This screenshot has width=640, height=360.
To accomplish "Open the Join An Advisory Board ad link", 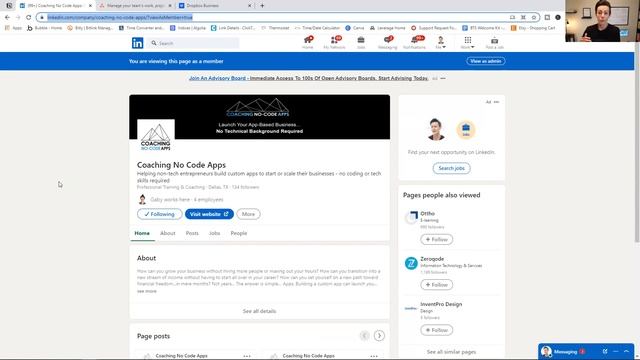I will point(309,78).
